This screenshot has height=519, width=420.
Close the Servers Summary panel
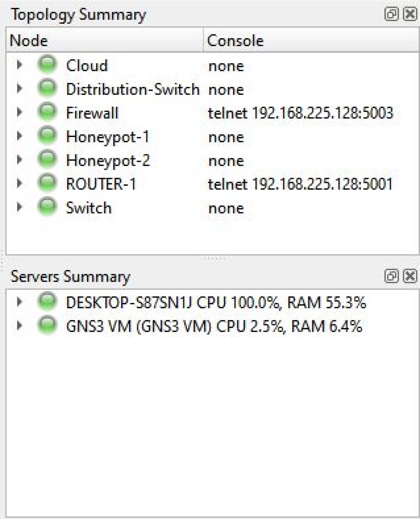click(x=410, y=276)
